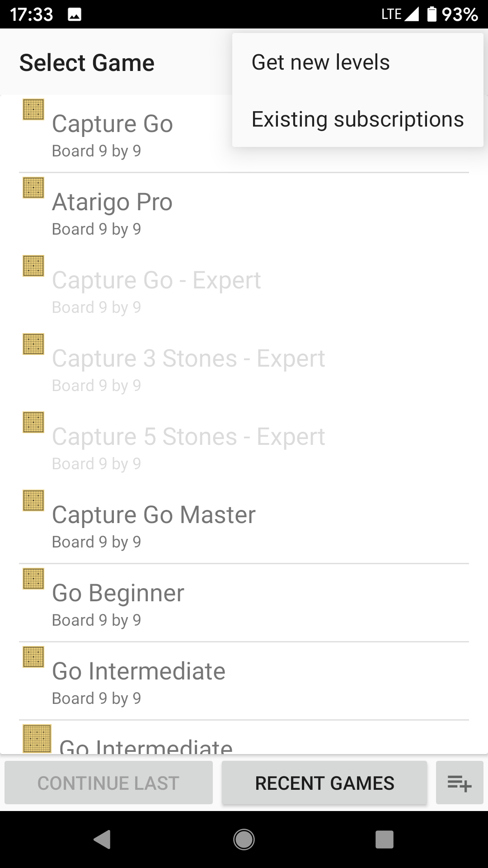Tap the board icon beside Atarigo Pro

tap(33, 188)
